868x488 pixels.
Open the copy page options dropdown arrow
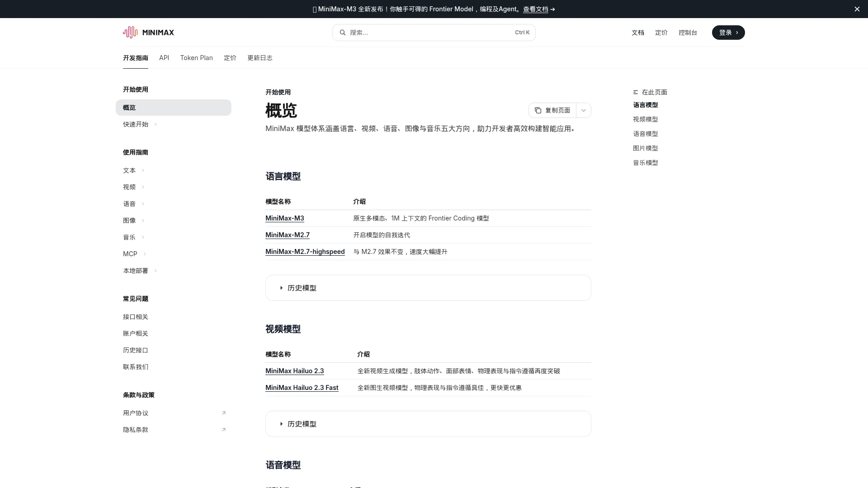(x=584, y=110)
